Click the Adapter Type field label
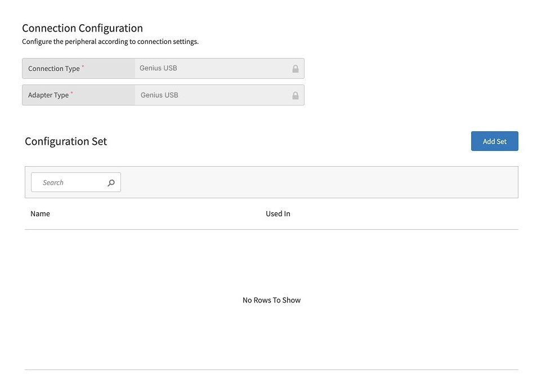537x392 pixels. tap(48, 95)
